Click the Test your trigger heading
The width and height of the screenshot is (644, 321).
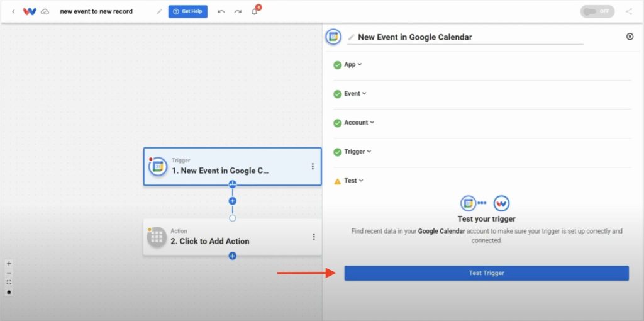click(x=486, y=218)
